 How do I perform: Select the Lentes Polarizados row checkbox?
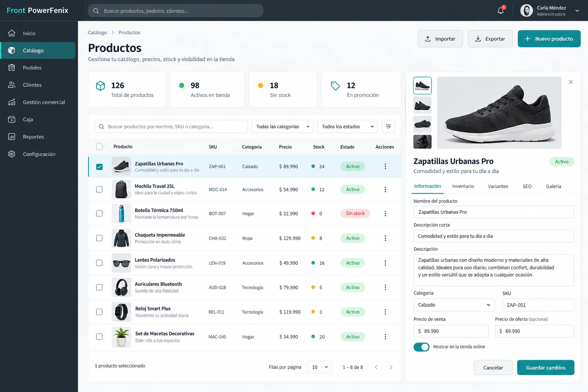99,263
